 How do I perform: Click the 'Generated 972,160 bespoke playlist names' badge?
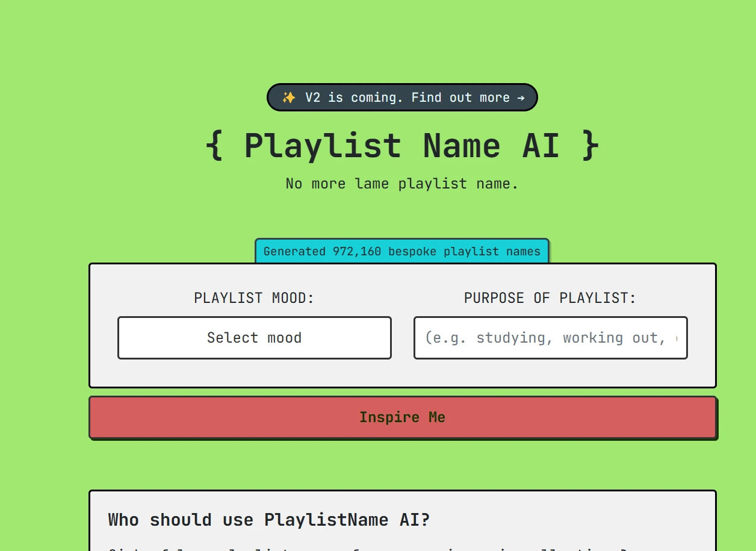coord(402,251)
